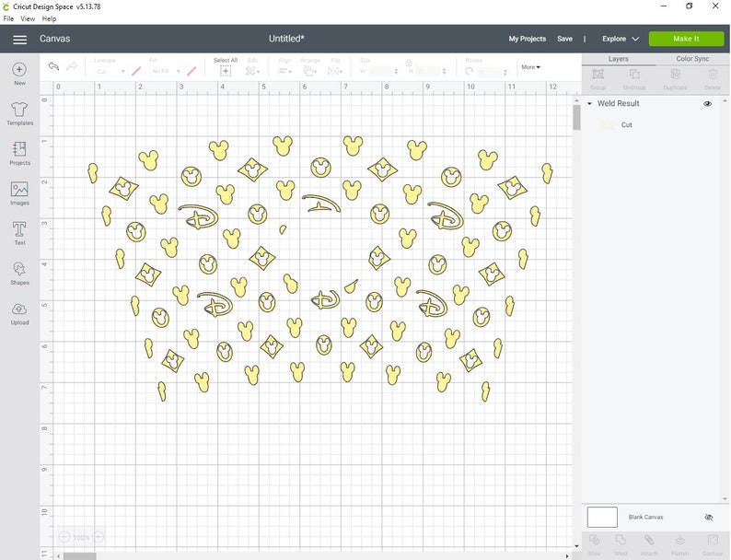Open My Projects
This screenshot has width=731, height=560.
528,39
